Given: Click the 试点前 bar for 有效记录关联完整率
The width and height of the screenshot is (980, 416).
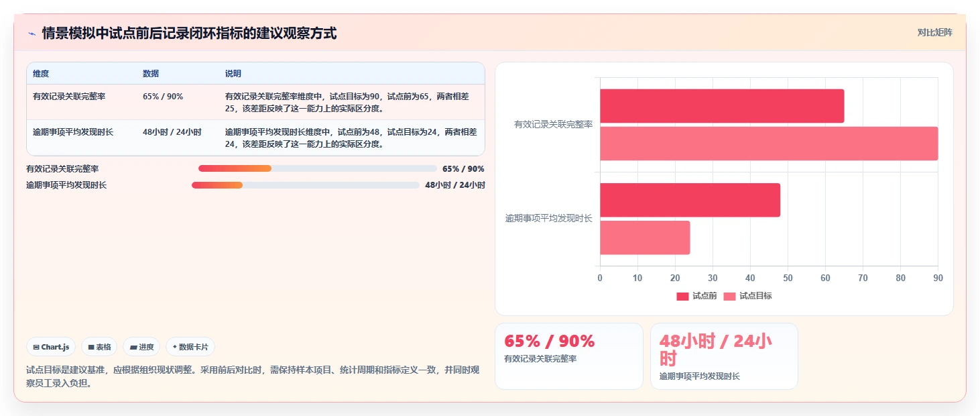Looking at the screenshot, I should click(722, 106).
